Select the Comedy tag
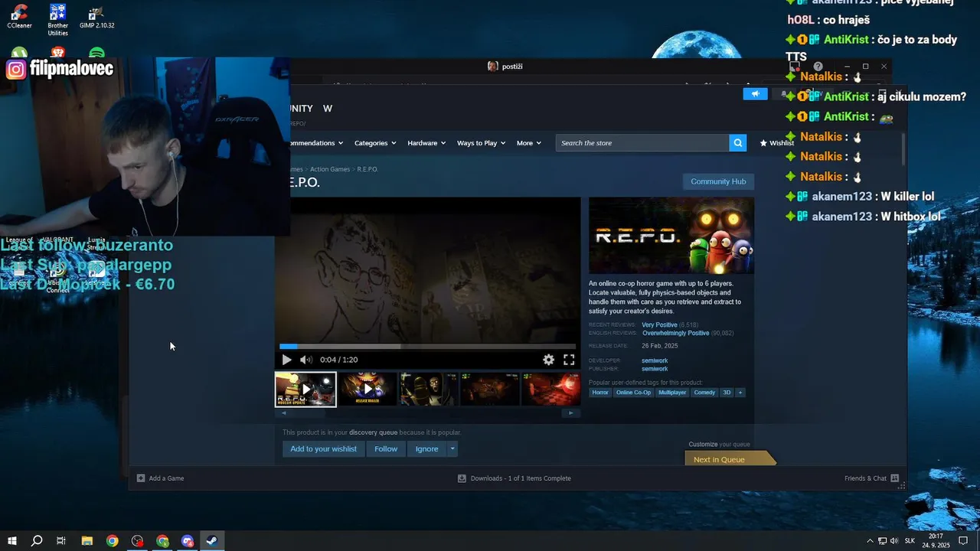This screenshot has height=551, width=980. coord(704,393)
